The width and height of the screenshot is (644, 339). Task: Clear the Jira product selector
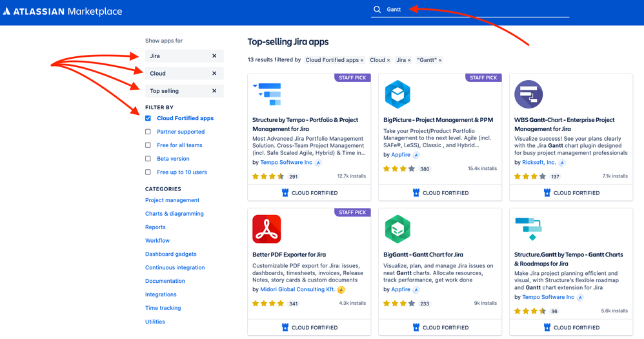[214, 56]
